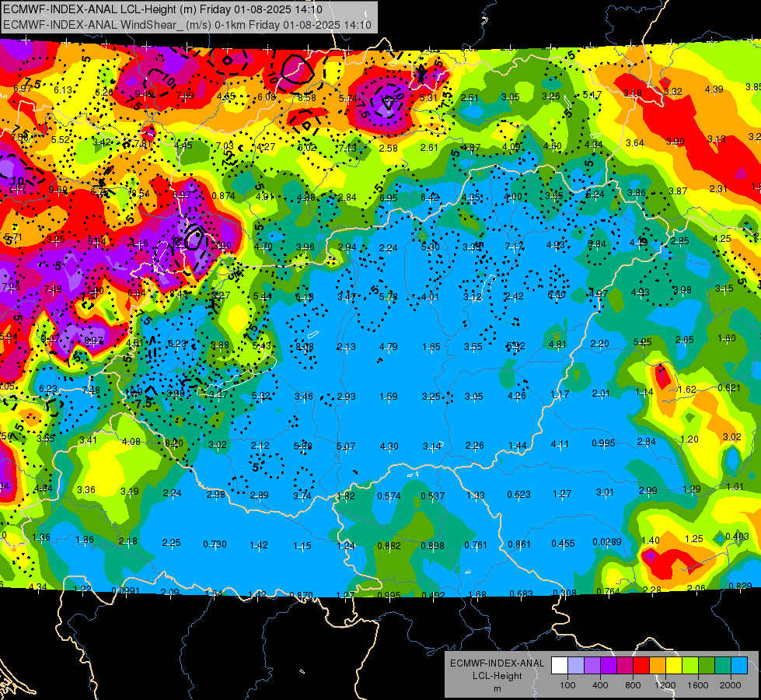Click the wind shear value 1.62
The width and height of the screenshot is (761, 700).
tap(687, 390)
